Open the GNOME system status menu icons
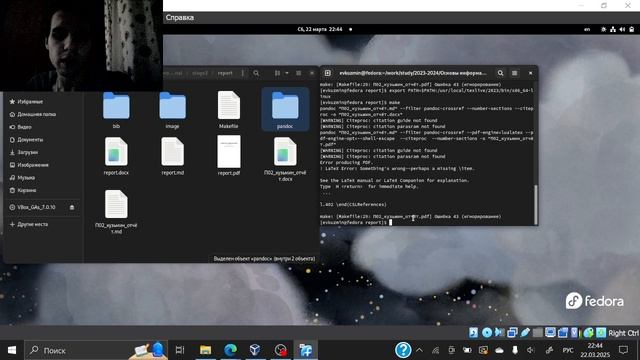640x360 pixels. point(618,29)
